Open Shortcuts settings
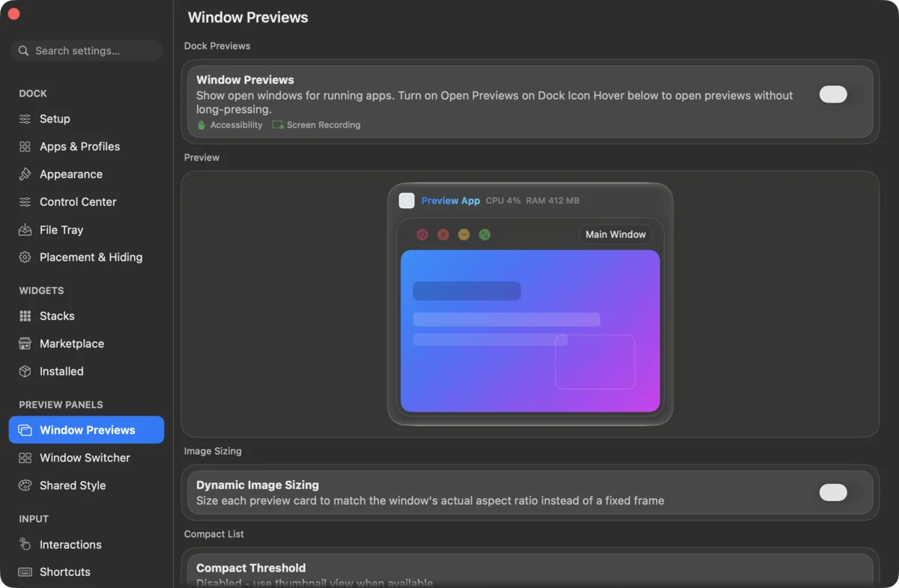 point(86,572)
